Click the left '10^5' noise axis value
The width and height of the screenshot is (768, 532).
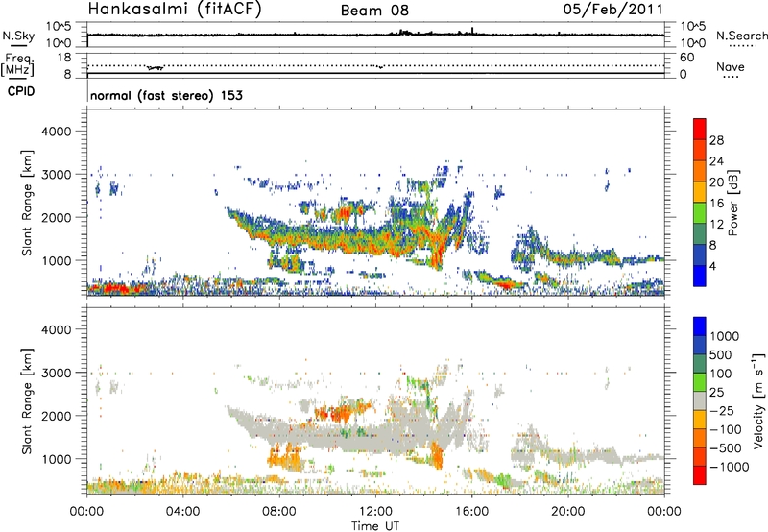(59, 26)
